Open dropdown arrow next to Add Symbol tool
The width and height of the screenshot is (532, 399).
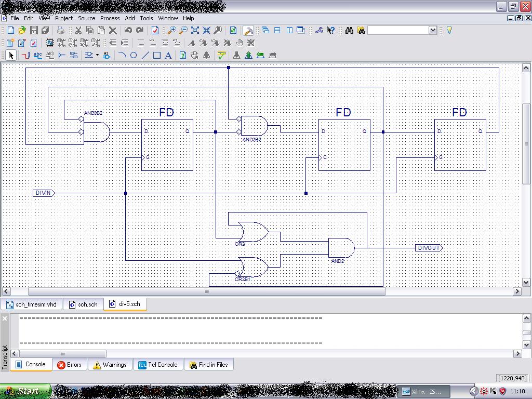coord(97,55)
